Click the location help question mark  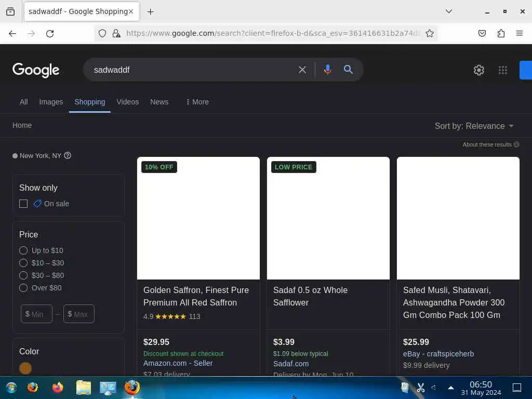pos(68,155)
